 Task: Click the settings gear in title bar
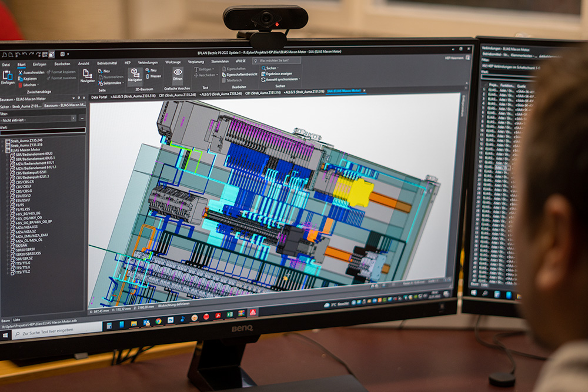(63, 54)
